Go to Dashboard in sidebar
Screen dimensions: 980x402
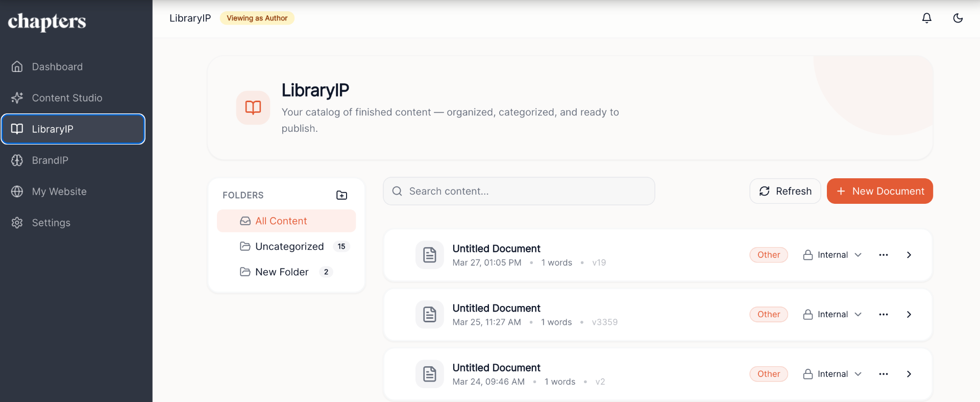[x=73, y=66]
